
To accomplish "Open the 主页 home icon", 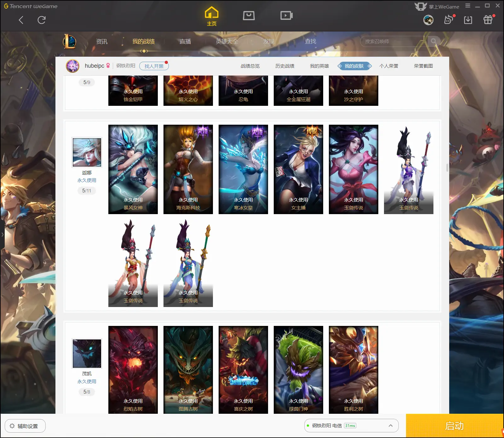I will point(211,16).
